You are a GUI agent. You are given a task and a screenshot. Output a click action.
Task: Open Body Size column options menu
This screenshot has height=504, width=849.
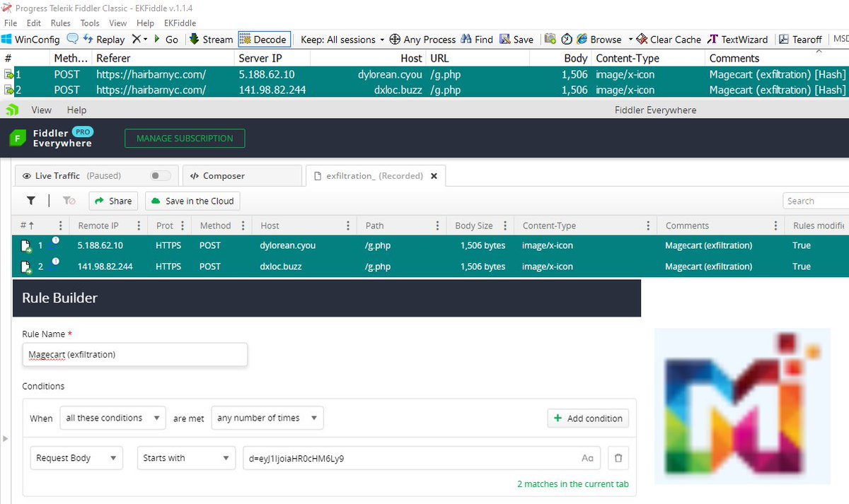[x=504, y=225]
